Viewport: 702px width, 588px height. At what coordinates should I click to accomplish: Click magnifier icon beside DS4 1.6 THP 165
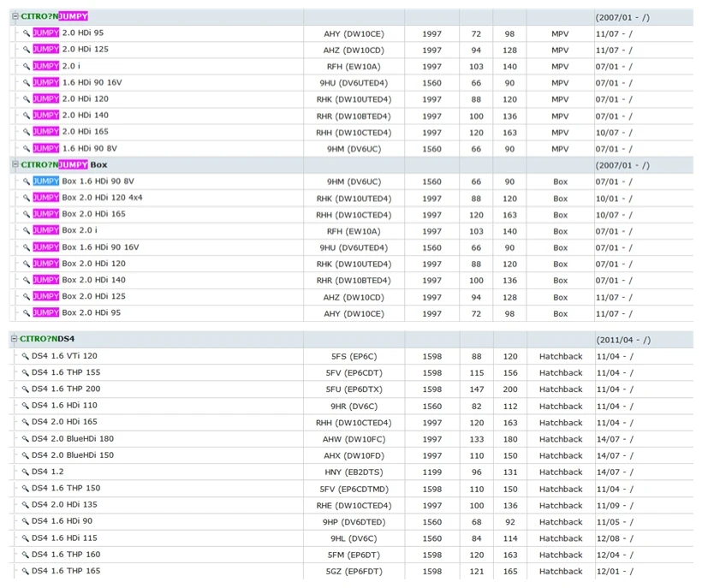tap(25, 571)
